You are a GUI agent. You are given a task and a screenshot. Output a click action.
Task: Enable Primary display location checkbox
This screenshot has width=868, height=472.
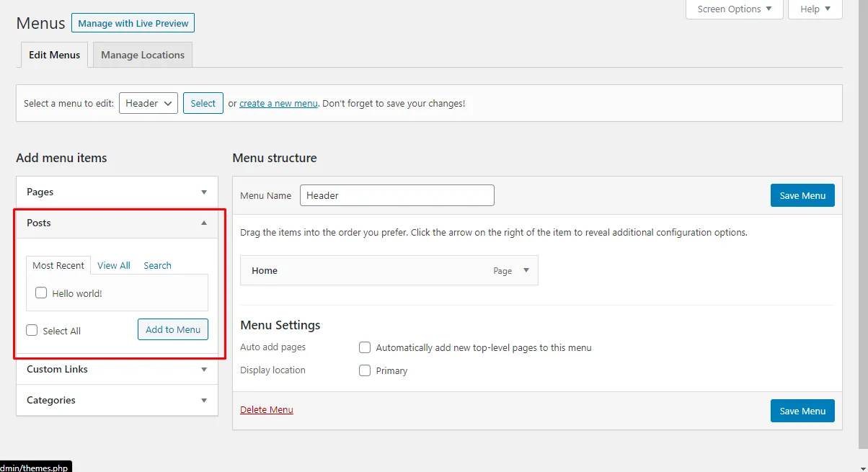click(365, 370)
